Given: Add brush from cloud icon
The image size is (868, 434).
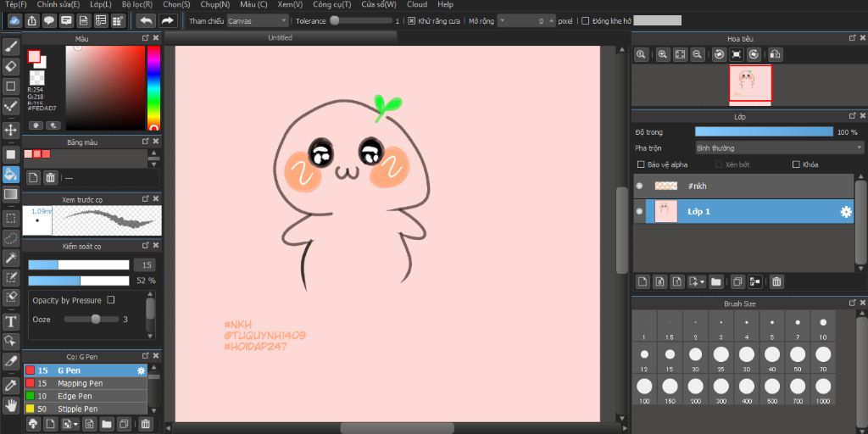Looking at the screenshot, I should [33, 425].
